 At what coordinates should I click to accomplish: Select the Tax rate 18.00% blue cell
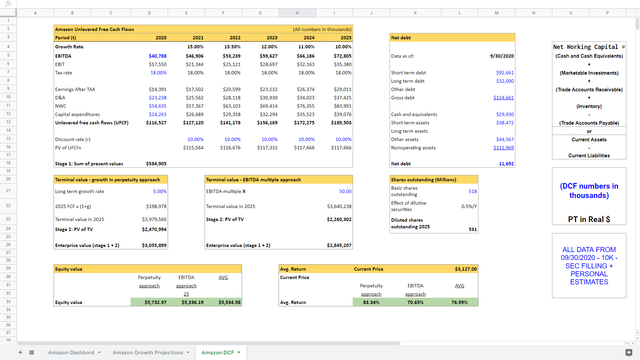click(158, 73)
